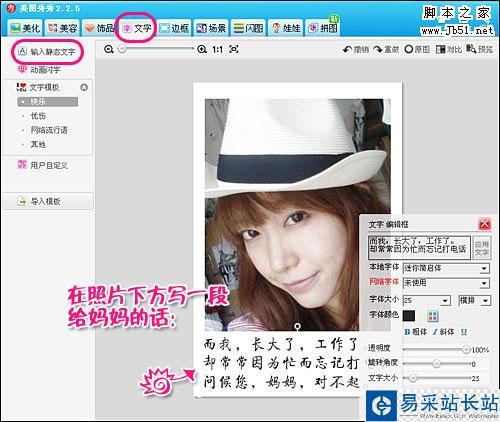500x422 pixels.
Task: Open the 饰品 tab
Action: 99,28
